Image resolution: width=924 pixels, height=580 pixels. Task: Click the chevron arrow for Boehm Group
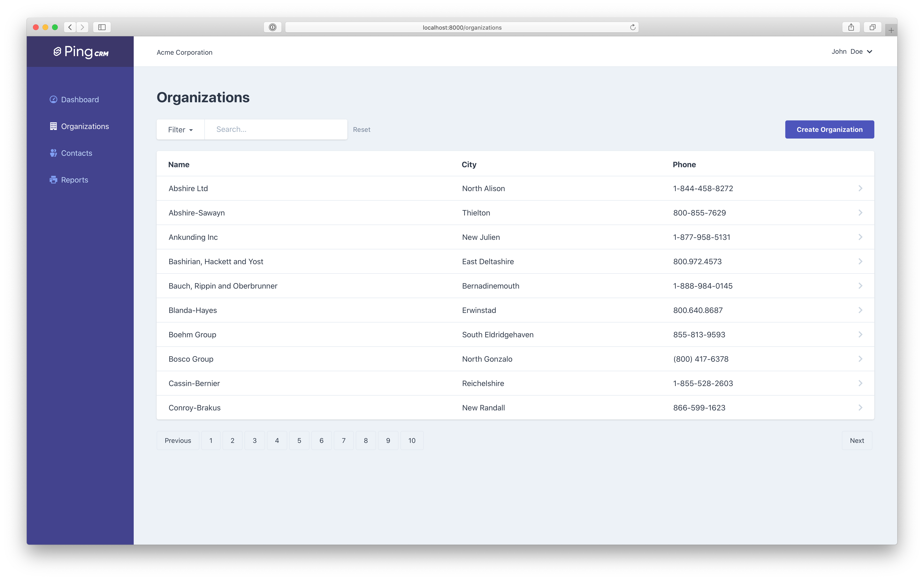point(860,334)
